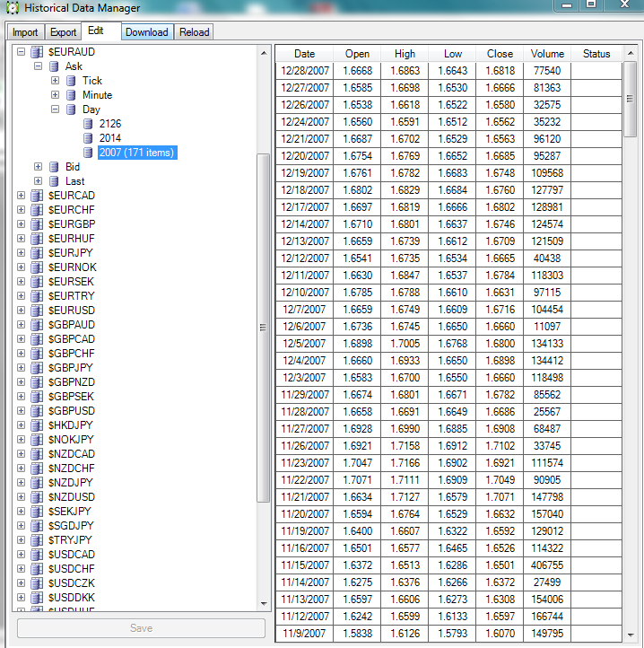
Task: Click the database icon beside $EURCAD
Action: 37,196
